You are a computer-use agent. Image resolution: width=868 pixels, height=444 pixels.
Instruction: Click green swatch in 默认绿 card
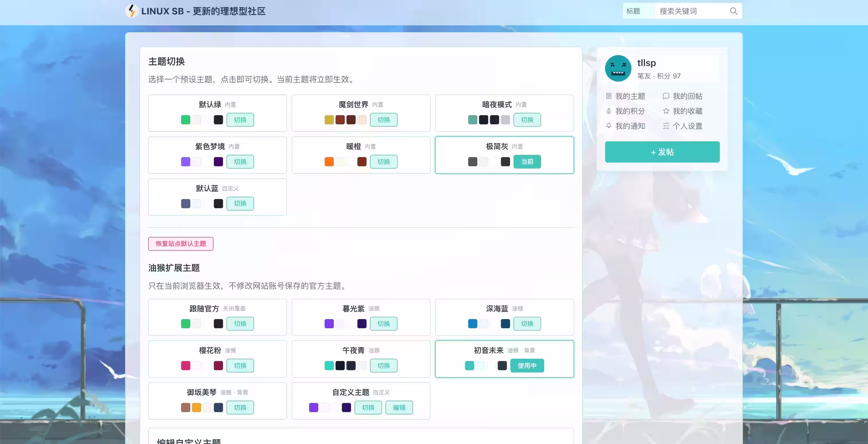(x=185, y=120)
